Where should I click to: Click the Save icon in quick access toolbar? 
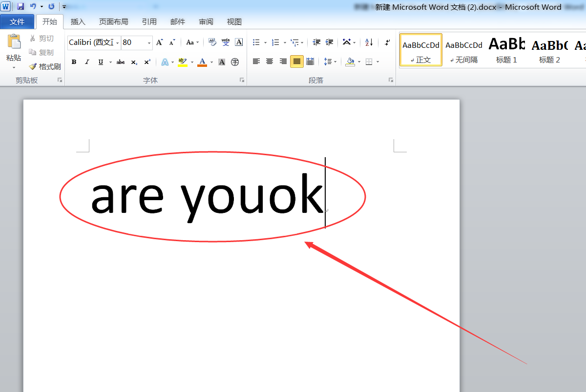point(21,6)
